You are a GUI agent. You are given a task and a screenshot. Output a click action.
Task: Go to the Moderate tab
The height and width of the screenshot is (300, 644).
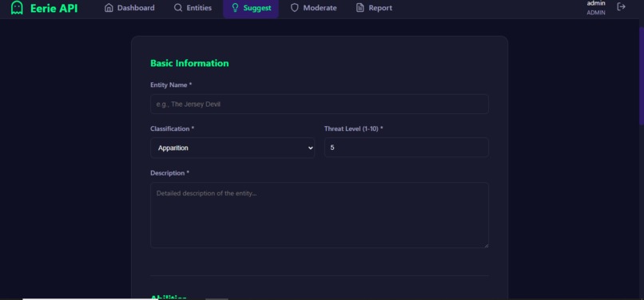click(x=313, y=8)
